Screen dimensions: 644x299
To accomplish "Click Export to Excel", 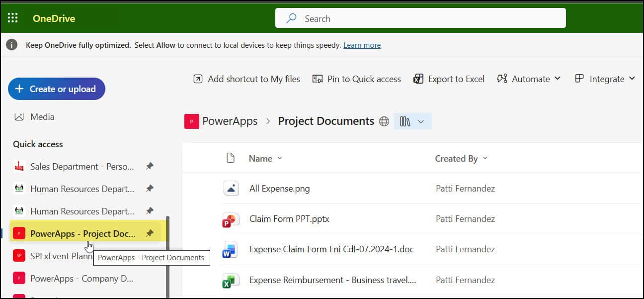I will (449, 79).
